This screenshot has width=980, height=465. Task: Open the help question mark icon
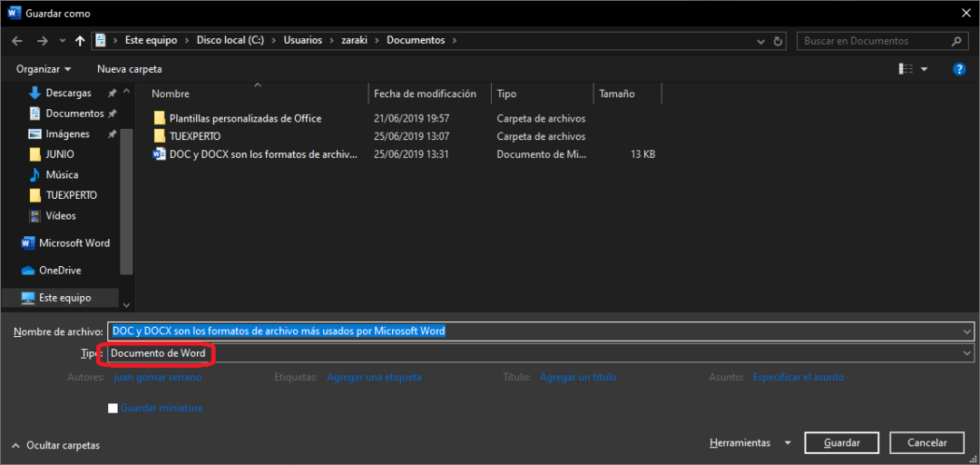[958, 69]
